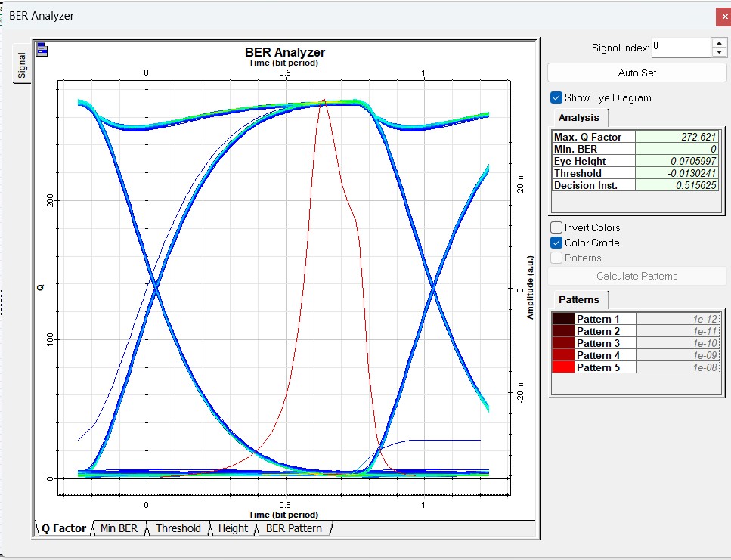Viewport: 731px width, 560px height.
Task: Switch to the Min BER tab
Action: 119,528
